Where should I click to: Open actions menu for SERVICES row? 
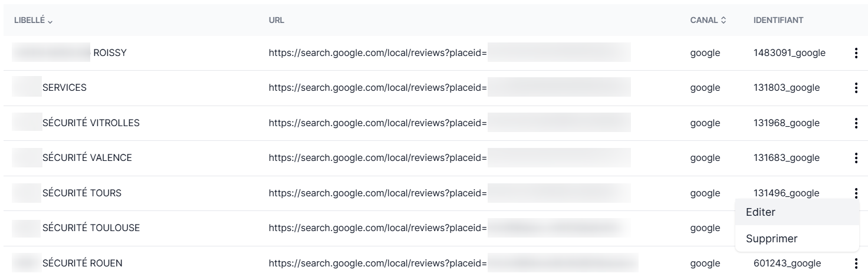[x=856, y=88]
